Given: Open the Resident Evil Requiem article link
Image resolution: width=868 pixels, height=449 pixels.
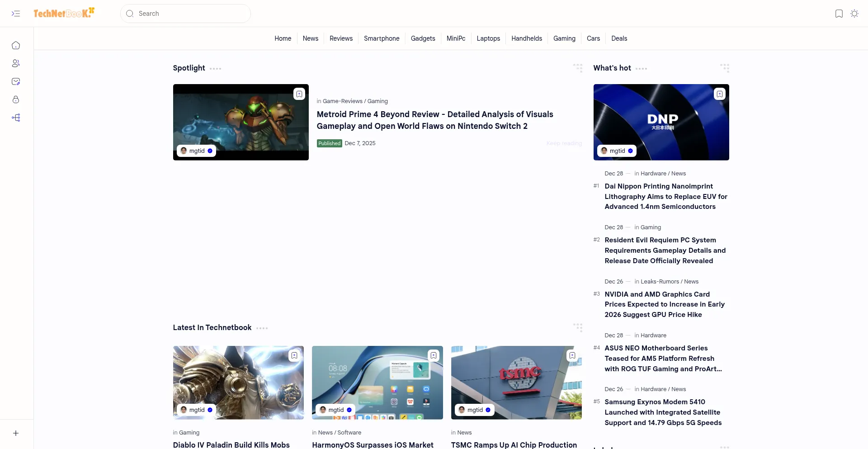Looking at the screenshot, I should pos(665,250).
